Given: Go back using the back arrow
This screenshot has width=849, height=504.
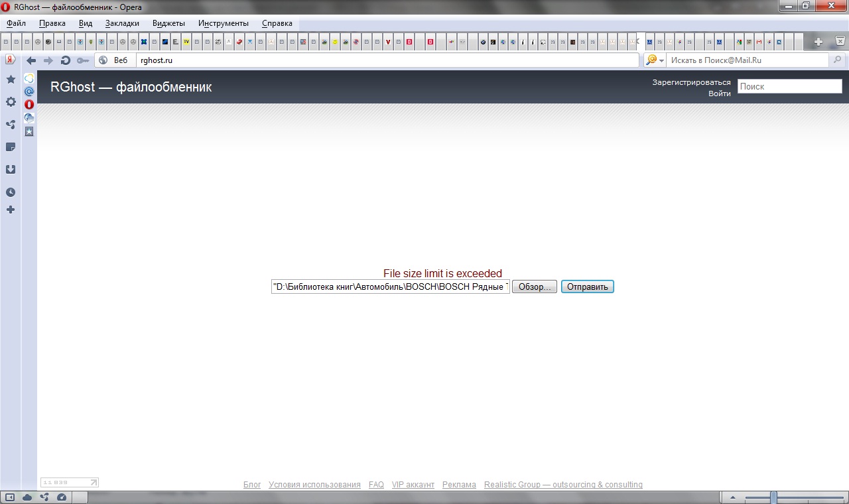Looking at the screenshot, I should tap(31, 60).
